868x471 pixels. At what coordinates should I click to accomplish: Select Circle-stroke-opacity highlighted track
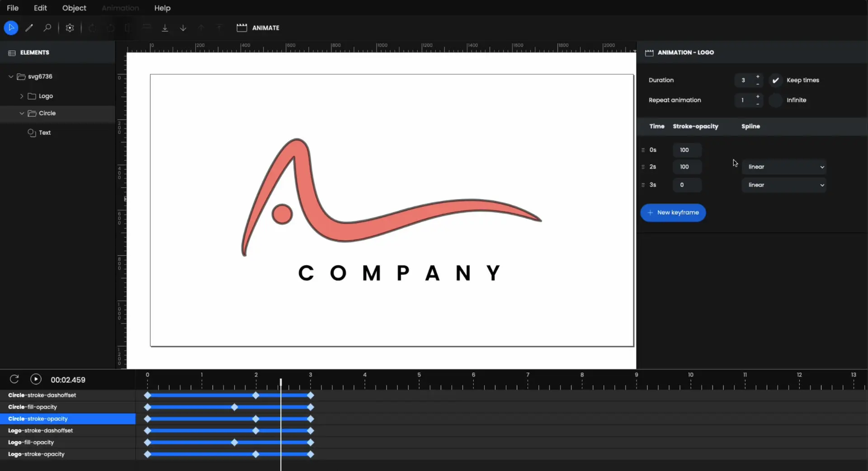68,419
